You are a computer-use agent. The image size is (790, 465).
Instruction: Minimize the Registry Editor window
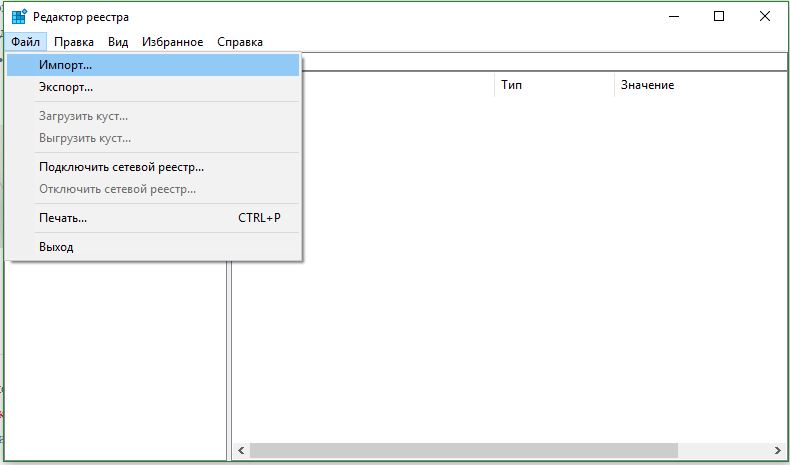[x=674, y=17]
